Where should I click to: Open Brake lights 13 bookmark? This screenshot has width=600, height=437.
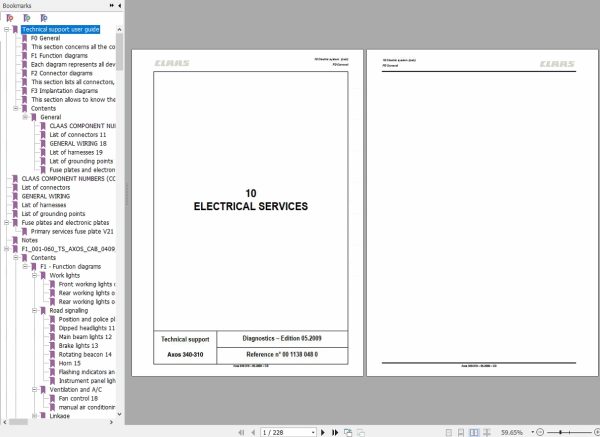tap(78, 346)
